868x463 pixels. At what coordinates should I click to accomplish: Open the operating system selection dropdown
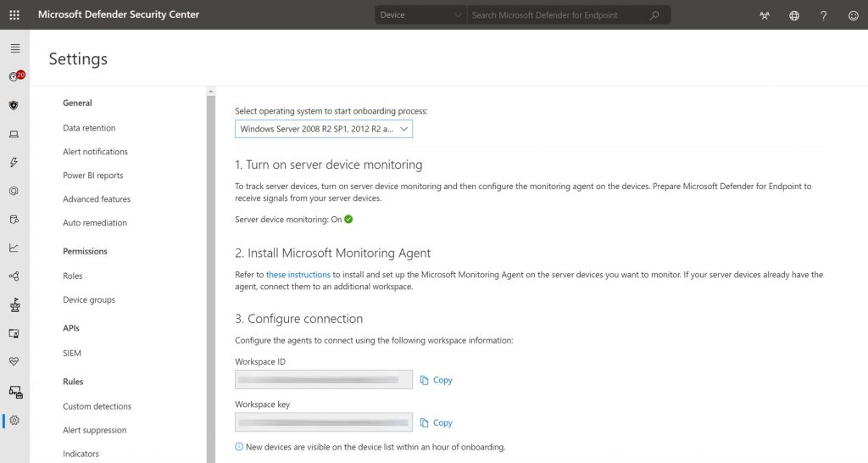324,129
